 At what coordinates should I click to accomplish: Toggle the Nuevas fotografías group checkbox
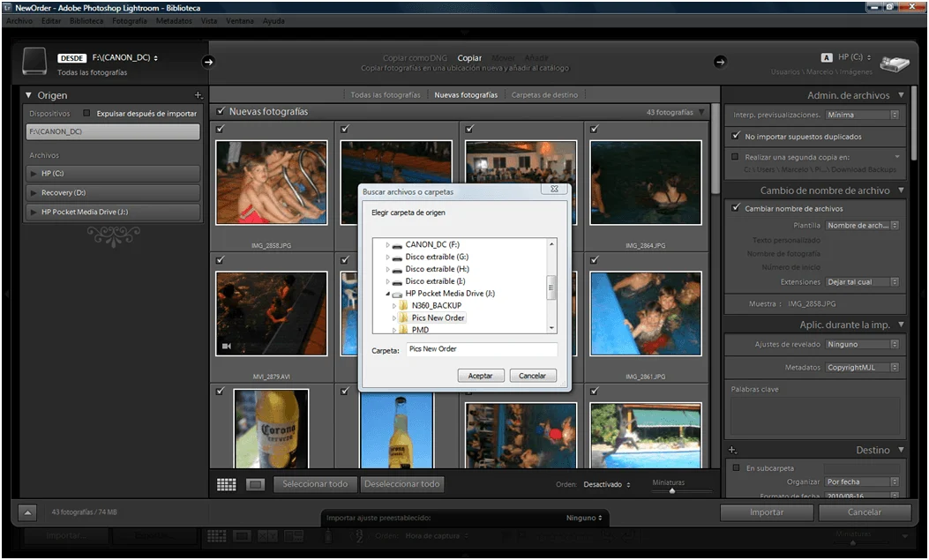point(221,111)
